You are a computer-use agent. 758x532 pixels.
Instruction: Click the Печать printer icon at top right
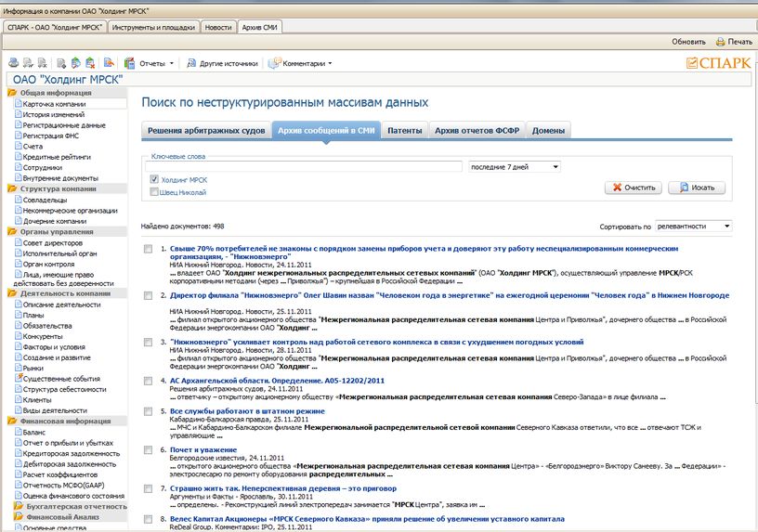[x=720, y=42]
